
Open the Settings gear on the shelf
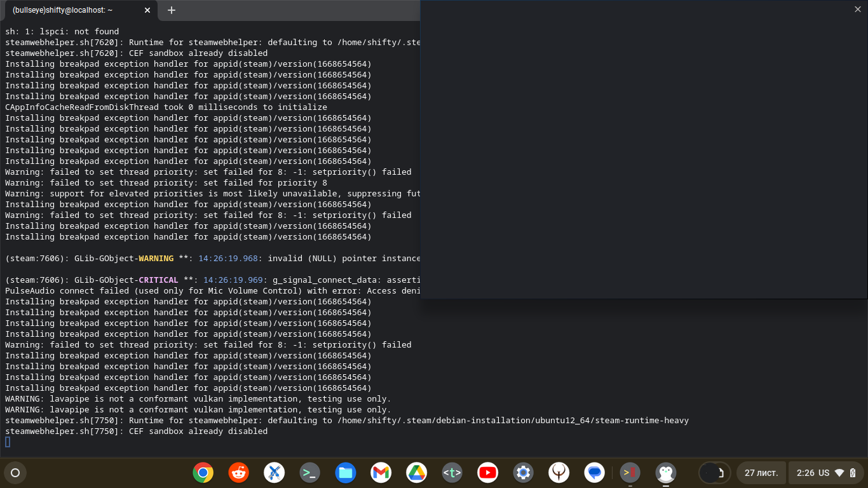pos(523,473)
